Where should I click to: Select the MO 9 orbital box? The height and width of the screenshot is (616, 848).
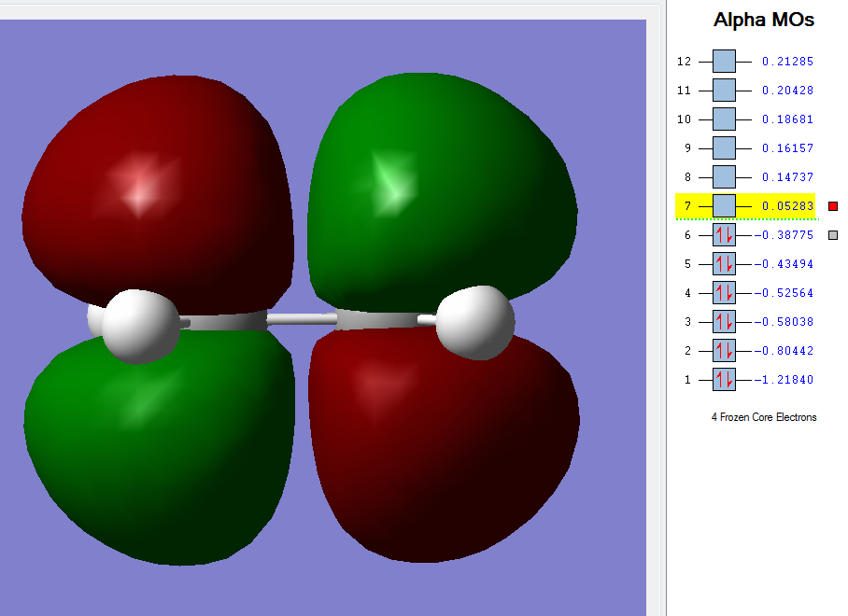click(724, 148)
